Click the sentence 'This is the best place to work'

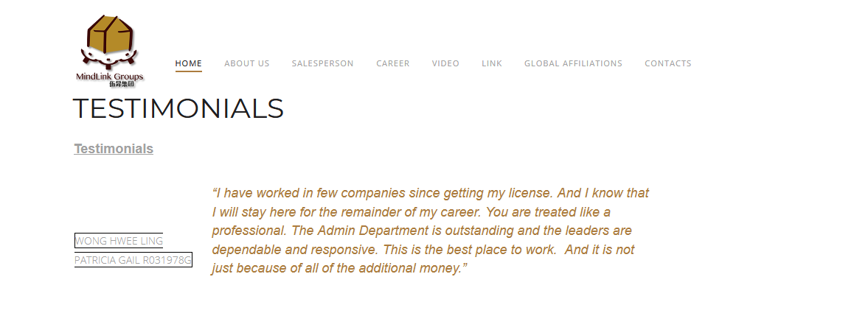pyautogui.click(x=470, y=249)
